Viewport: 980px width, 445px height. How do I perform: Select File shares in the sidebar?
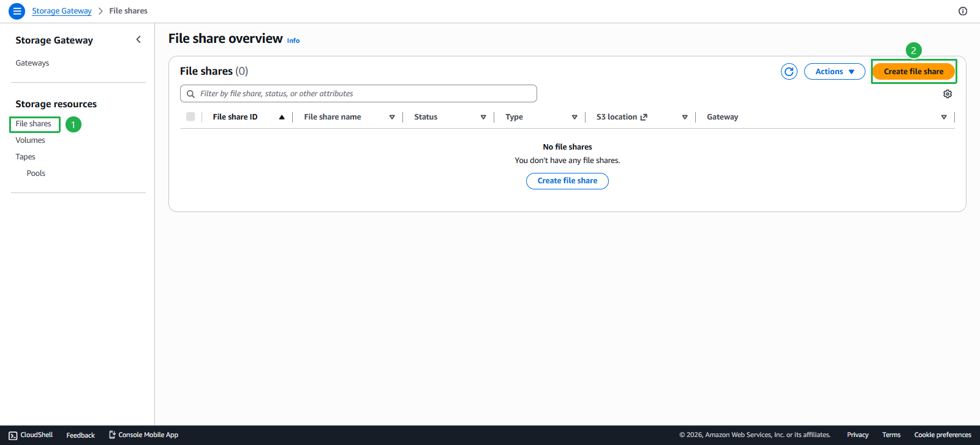point(33,124)
